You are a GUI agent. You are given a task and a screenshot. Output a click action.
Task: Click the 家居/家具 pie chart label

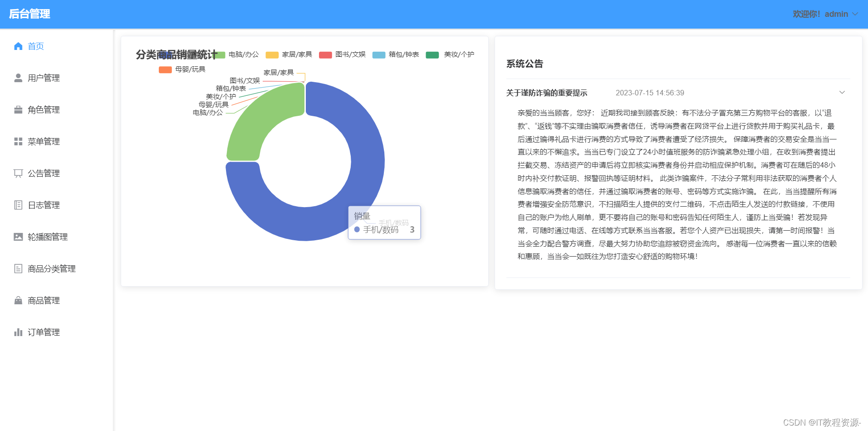click(279, 73)
